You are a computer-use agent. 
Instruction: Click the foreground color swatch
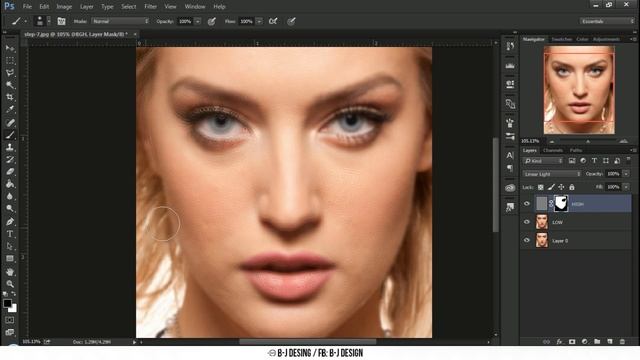(x=7, y=303)
